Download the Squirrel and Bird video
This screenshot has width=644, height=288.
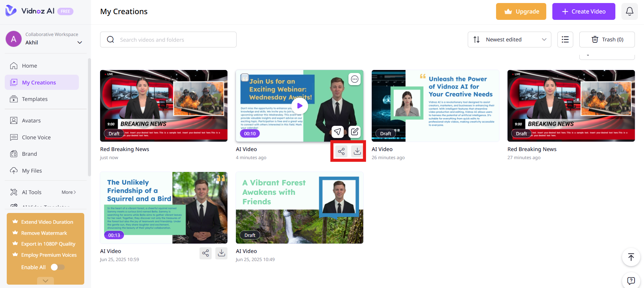click(x=221, y=253)
